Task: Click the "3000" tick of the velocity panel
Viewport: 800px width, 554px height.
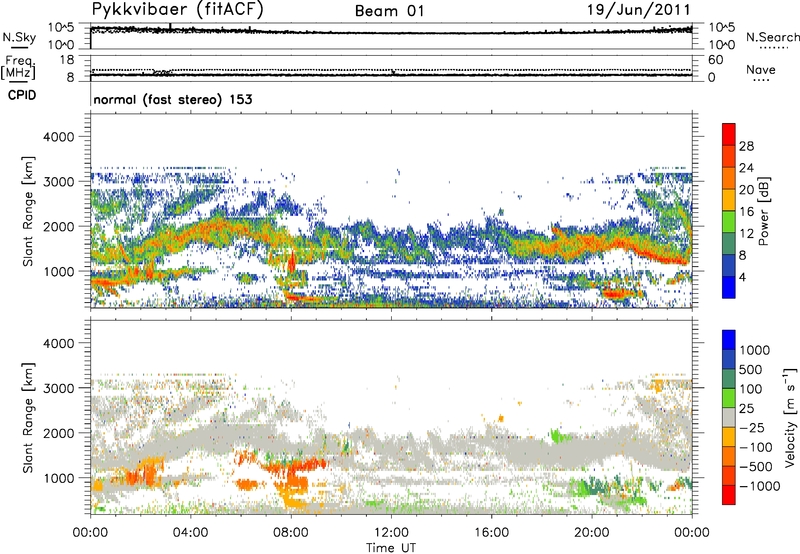Action: point(58,388)
